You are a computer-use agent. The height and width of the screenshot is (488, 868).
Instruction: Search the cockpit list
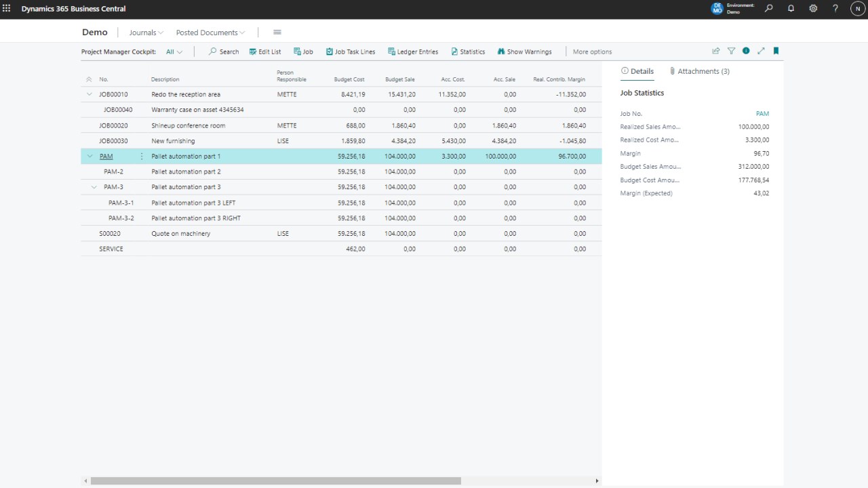click(224, 52)
